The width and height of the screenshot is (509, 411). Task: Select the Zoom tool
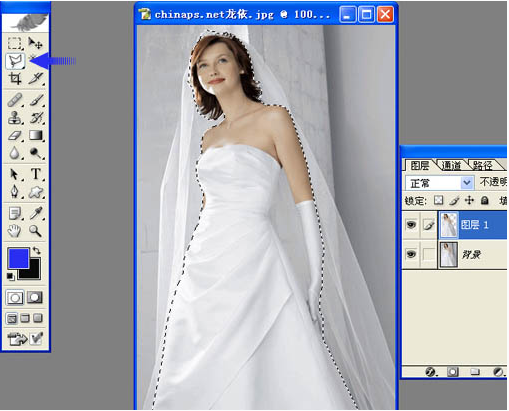(35, 231)
